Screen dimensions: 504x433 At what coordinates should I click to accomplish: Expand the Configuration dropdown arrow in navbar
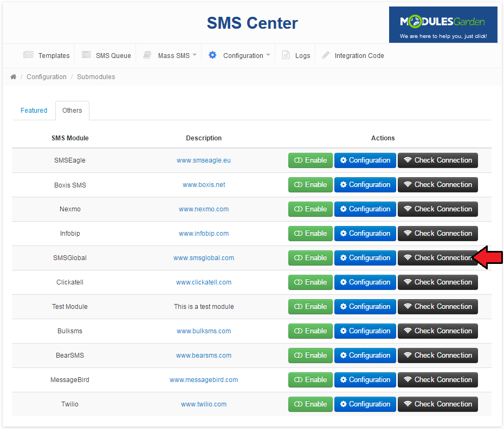[268, 55]
